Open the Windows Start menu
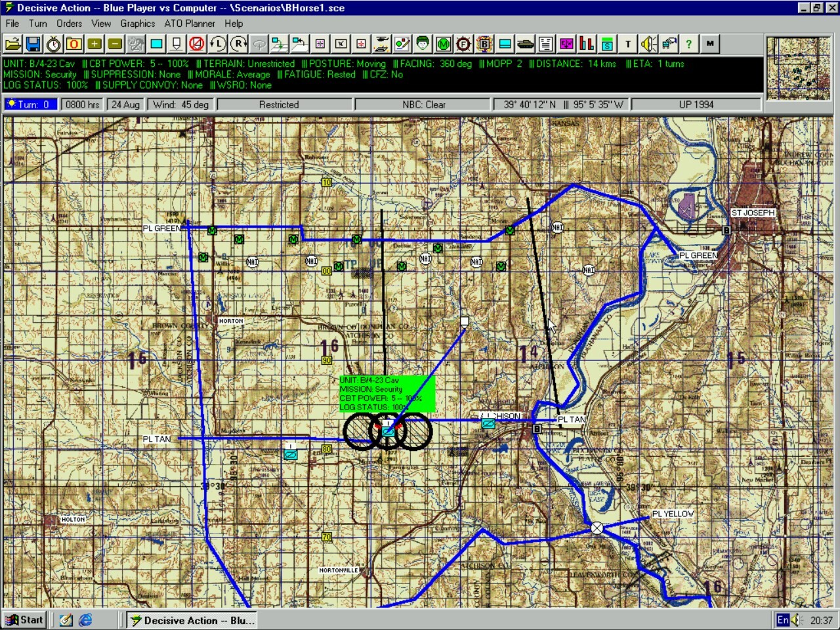Image resolution: width=840 pixels, height=630 pixels. pos(24,619)
